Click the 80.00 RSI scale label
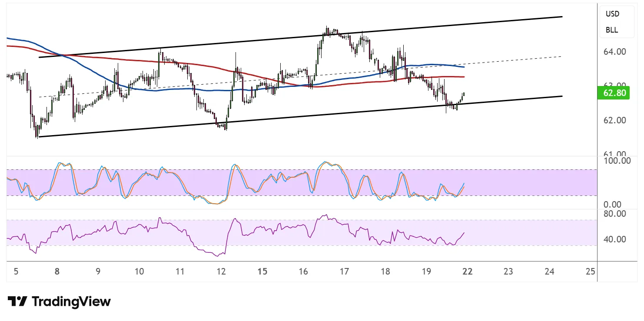 (614, 214)
